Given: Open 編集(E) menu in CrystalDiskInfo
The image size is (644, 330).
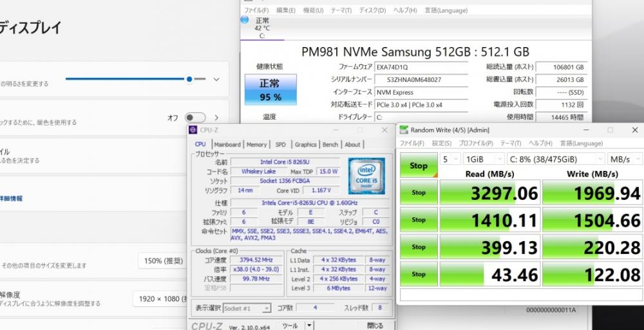Looking at the screenshot, I should [286, 10].
